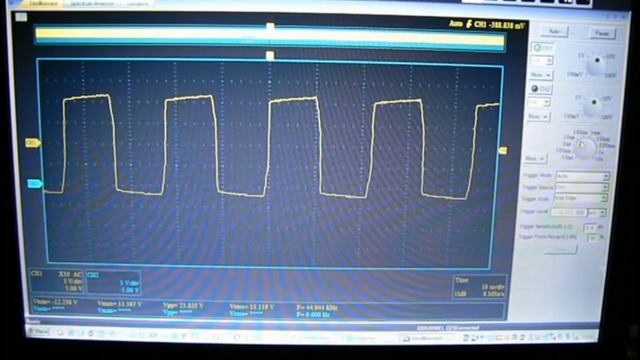This screenshot has width=640, height=360.
Task: Click the Time info box in readout panel
Action: 480,287
